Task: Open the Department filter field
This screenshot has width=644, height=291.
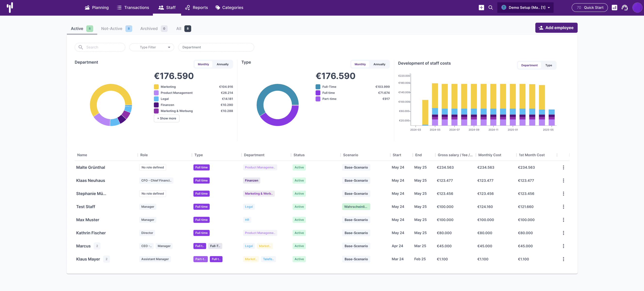Action: tap(216, 47)
